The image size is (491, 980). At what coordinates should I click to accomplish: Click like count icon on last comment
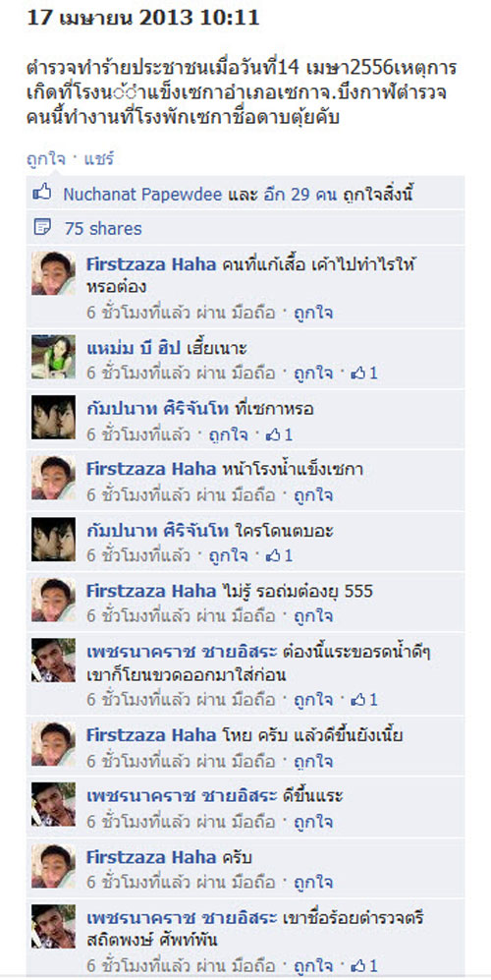[x=358, y=965]
